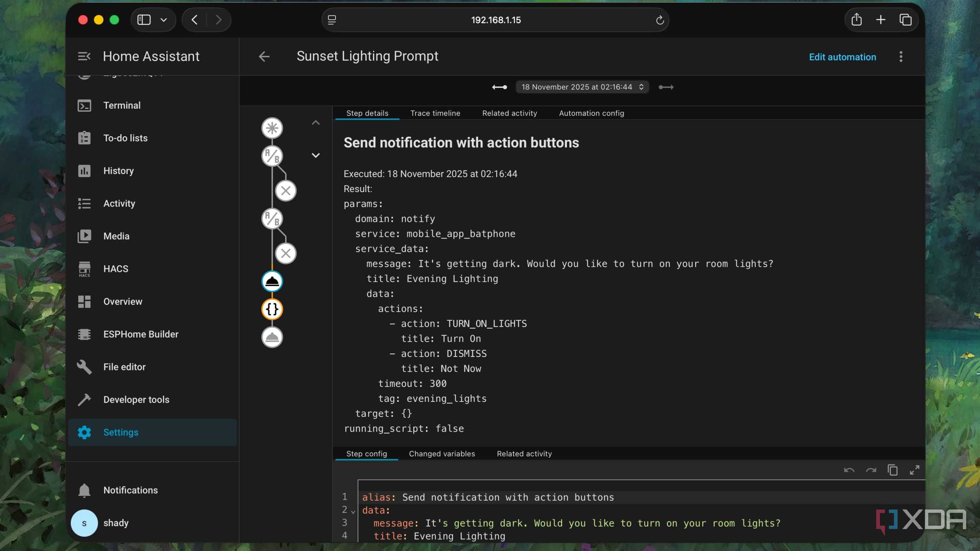Open the Media browser
The image size is (980, 551).
pos(152,236)
